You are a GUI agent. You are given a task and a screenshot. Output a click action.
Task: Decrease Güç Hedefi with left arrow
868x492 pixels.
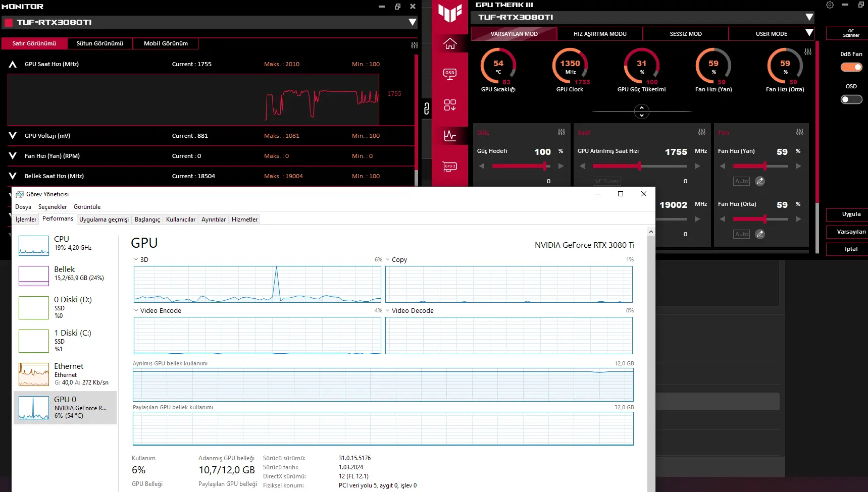[x=482, y=166]
